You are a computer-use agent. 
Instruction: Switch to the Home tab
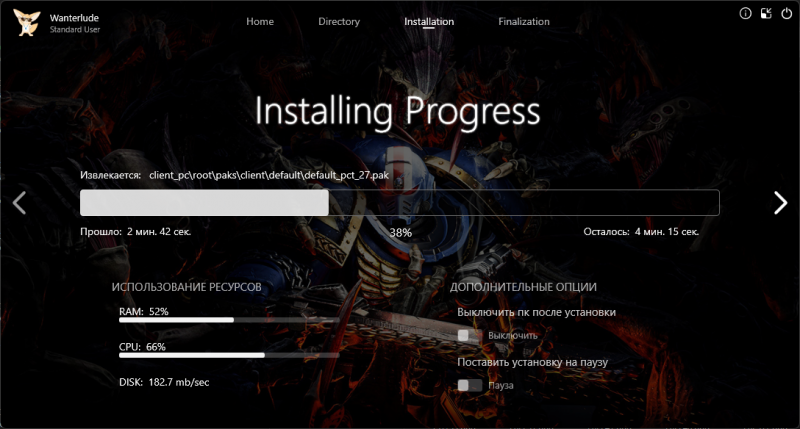[260, 21]
